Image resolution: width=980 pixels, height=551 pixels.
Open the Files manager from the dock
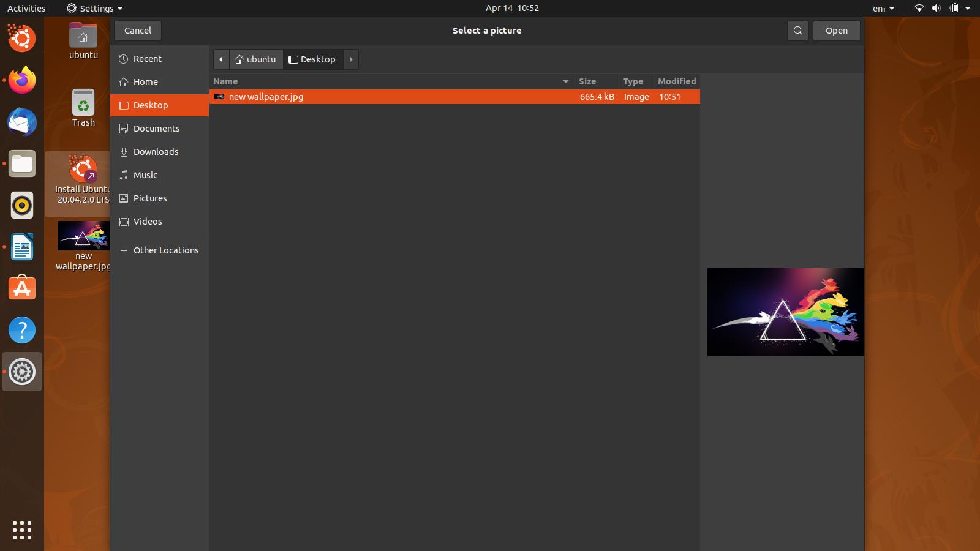(x=22, y=163)
